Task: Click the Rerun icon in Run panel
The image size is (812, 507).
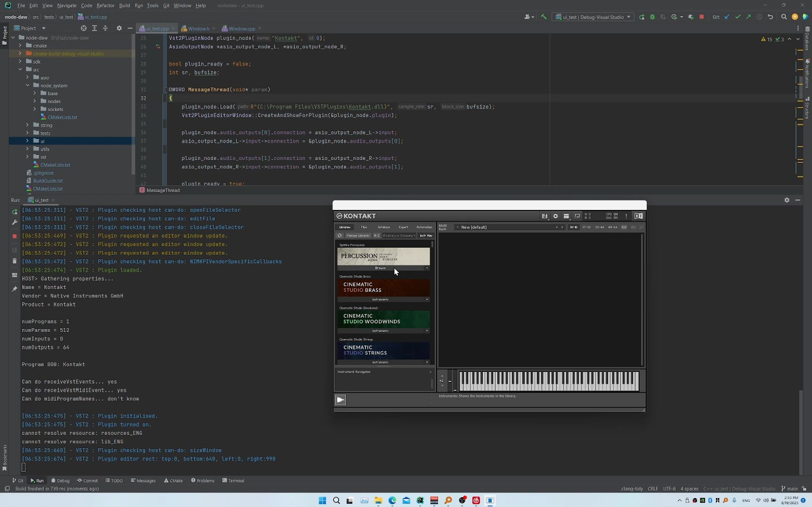Action: (15, 212)
